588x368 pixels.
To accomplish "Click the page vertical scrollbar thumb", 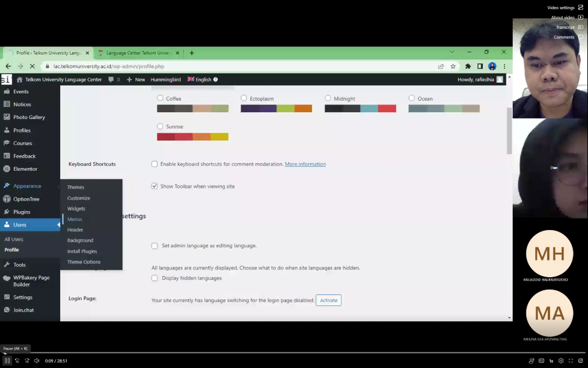I will tap(509, 131).
